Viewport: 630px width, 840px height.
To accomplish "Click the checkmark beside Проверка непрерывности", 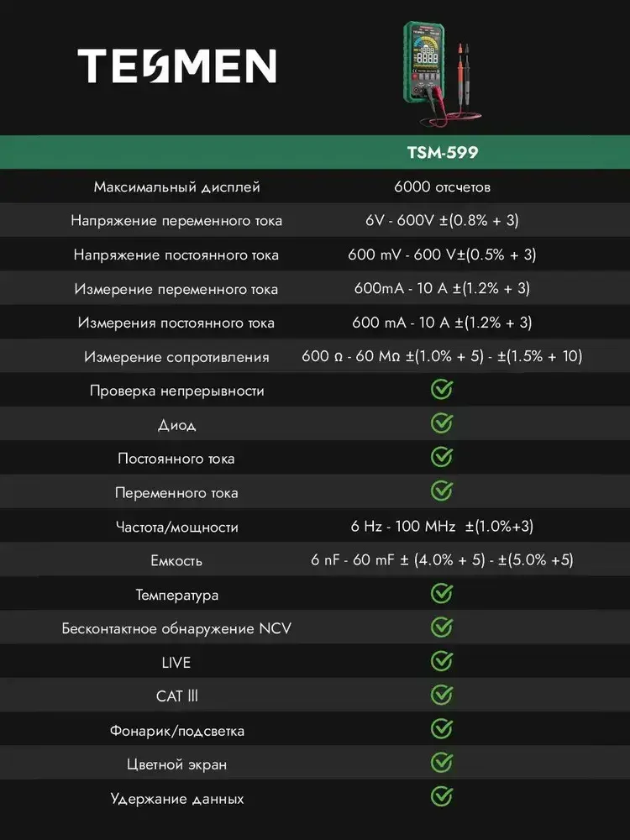I will click(x=442, y=390).
